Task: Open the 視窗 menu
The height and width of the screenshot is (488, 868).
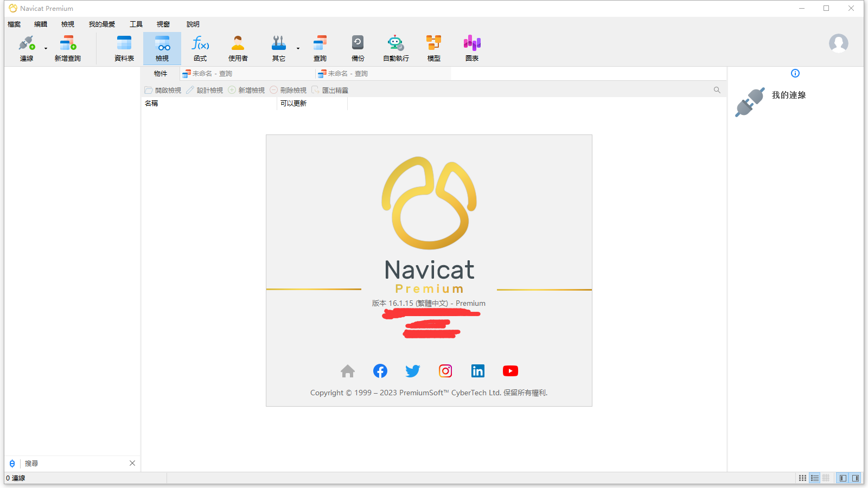Action: 163,24
